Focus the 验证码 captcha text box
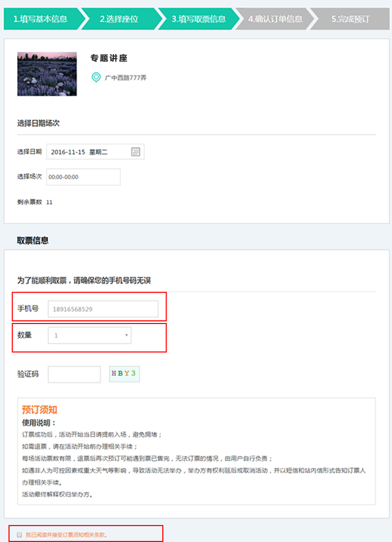Image resolution: width=392 pixels, height=542 pixels. click(74, 374)
